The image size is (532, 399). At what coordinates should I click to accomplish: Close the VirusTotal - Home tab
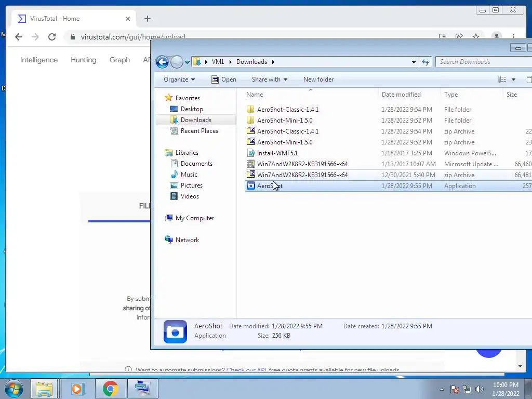click(128, 19)
